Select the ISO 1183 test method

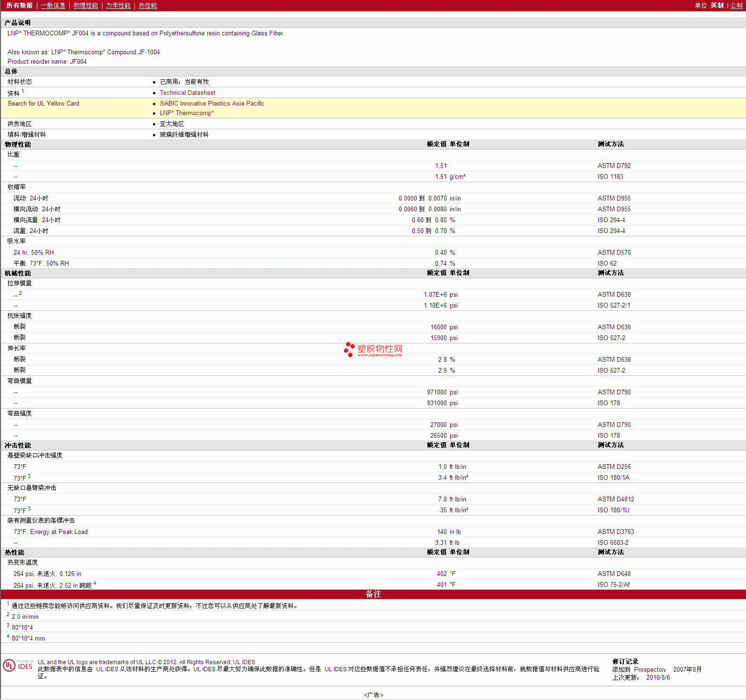[x=610, y=177]
